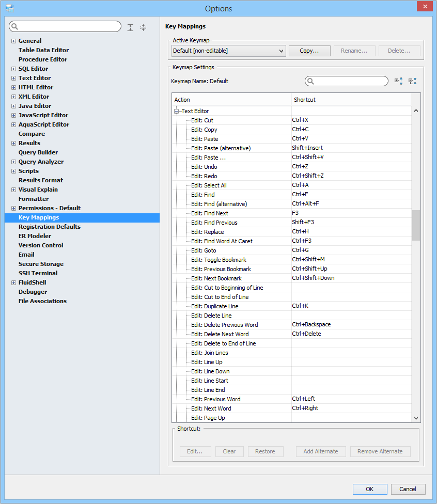Click the Action column header
Image resolution: width=437 pixels, height=504 pixels.
(232, 100)
